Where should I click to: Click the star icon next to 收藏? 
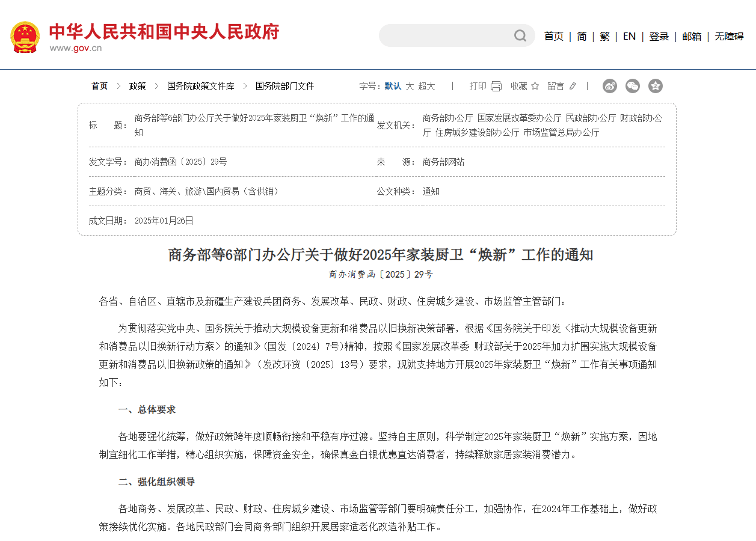tap(535, 86)
